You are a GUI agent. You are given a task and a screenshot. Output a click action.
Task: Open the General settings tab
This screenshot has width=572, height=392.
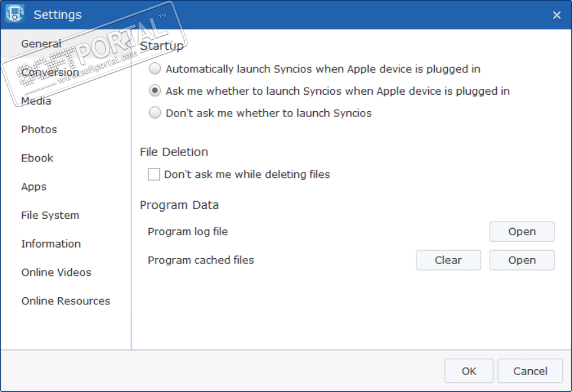(x=41, y=44)
